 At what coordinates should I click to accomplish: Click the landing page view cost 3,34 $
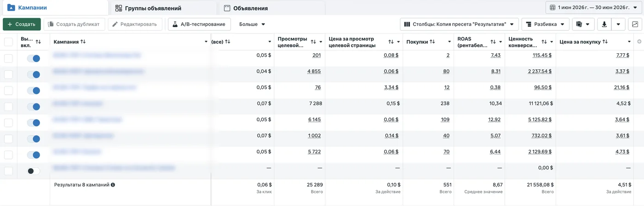pyautogui.click(x=391, y=87)
